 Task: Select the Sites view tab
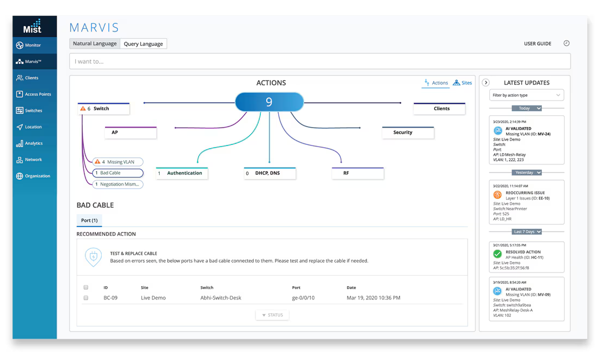(462, 83)
